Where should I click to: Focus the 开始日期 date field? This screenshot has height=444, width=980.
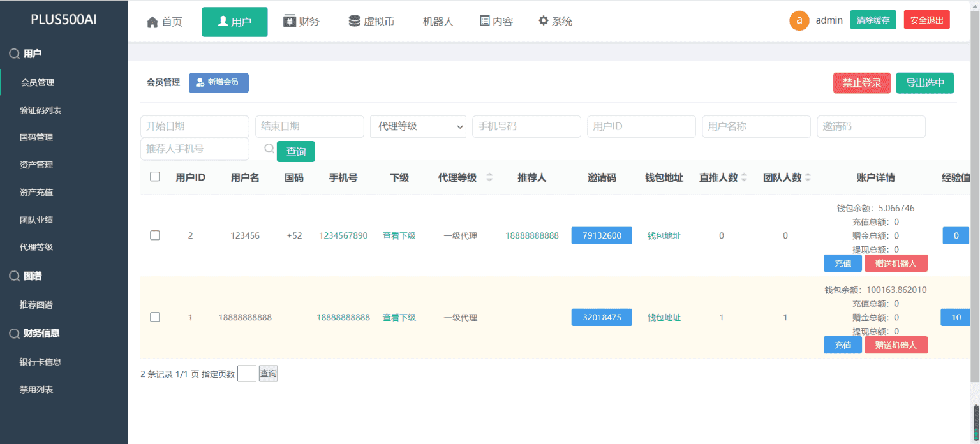pos(195,126)
